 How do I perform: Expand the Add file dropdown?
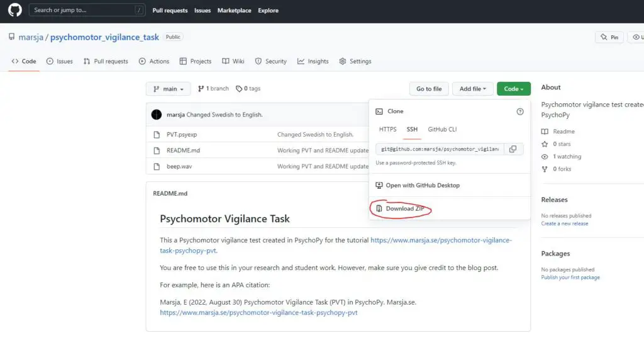[x=473, y=89]
